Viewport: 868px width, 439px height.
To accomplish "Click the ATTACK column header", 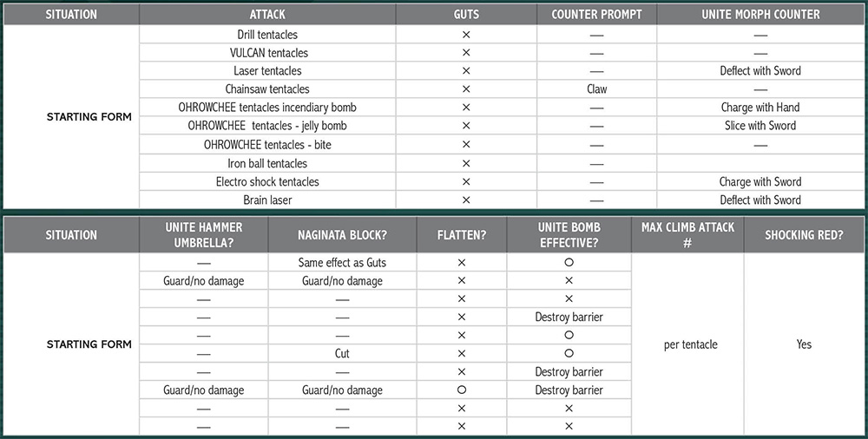I will [x=267, y=15].
